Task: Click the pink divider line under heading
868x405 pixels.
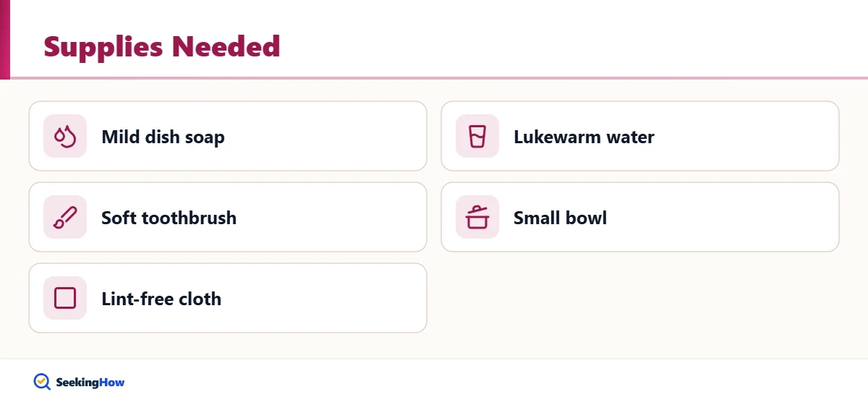Action: pyautogui.click(x=434, y=77)
